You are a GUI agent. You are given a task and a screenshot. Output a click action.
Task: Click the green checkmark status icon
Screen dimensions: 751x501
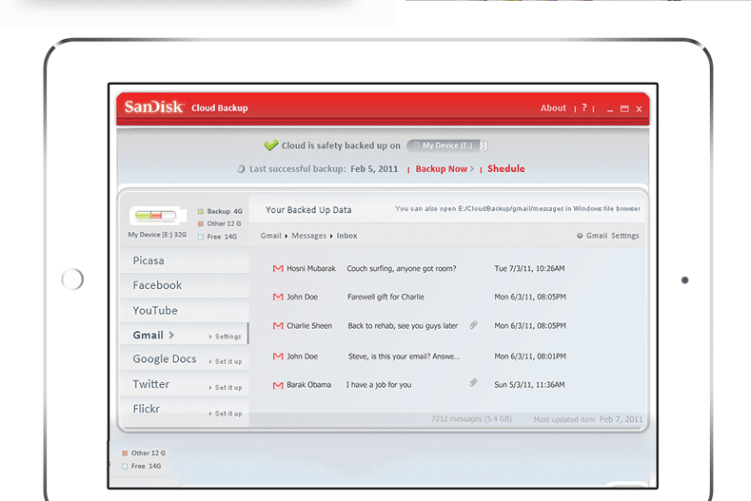(x=271, y=145)
